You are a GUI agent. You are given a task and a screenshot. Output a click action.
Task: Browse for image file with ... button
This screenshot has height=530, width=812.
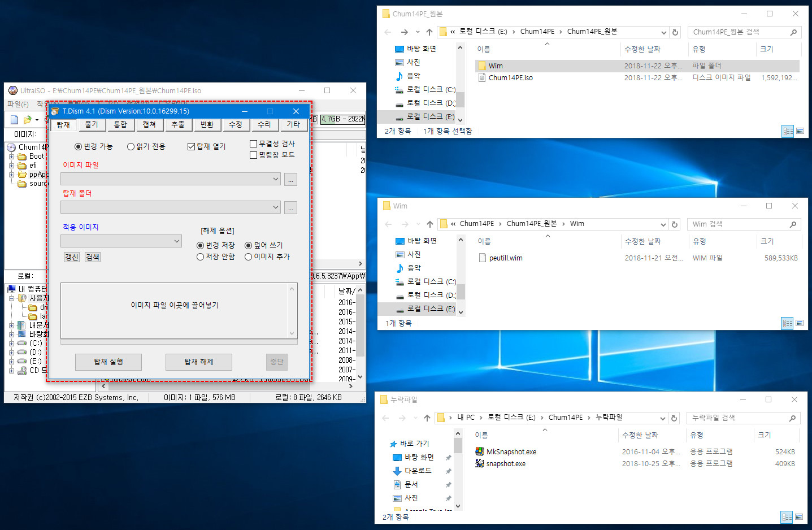tap(290, 180)
